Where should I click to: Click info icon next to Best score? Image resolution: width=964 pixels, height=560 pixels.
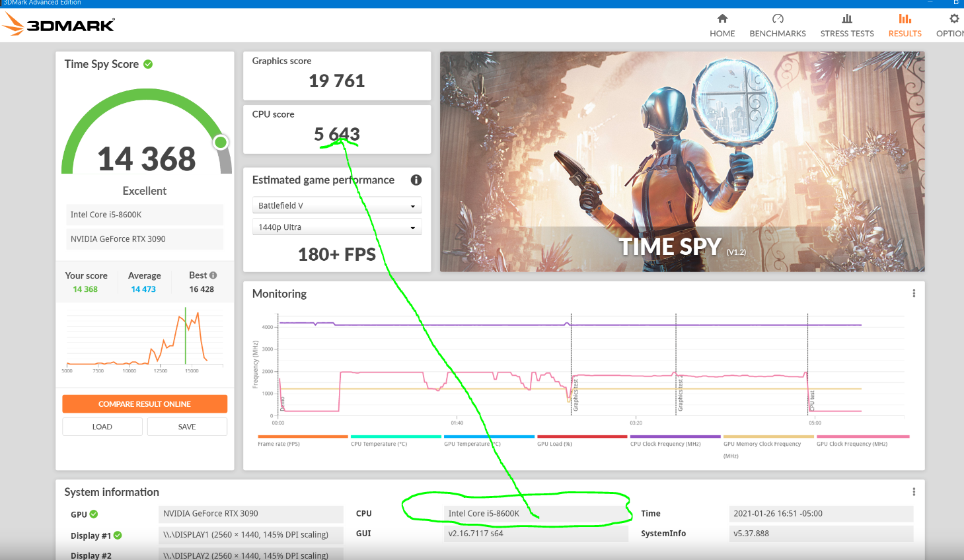(213, 275)
